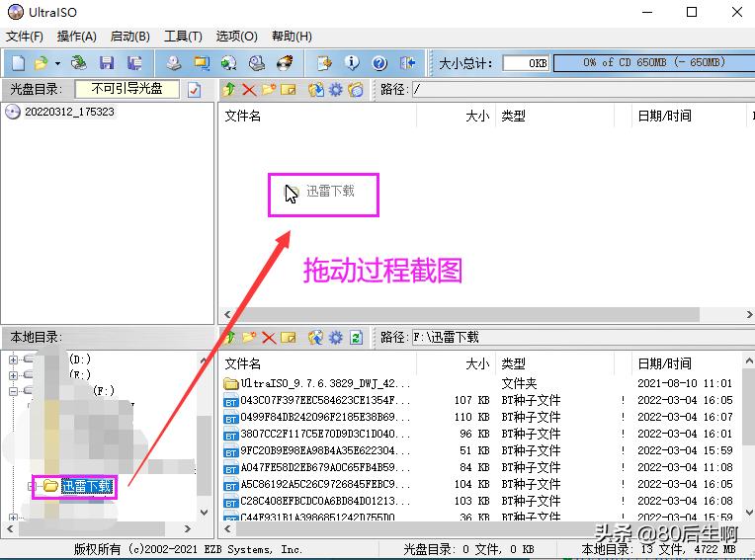The height and width of the screenshot is (560, 755).
Task: Select 迅雷下载 folder in local tree
Action: click(x=87, y=486)
